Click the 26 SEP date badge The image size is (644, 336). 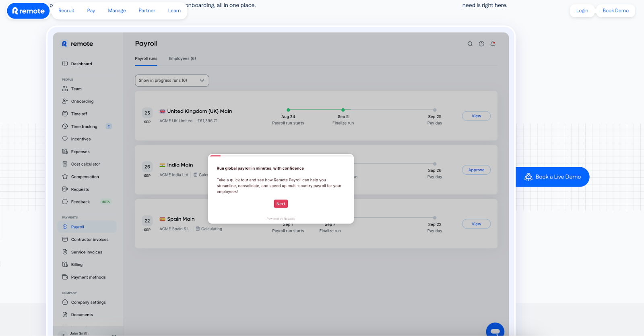(x=147, y=170)
